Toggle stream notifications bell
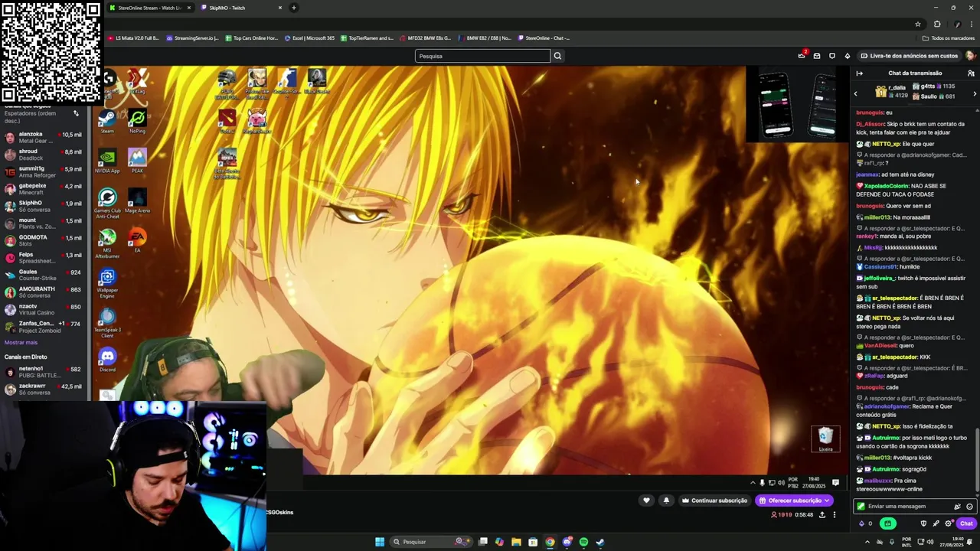Viewport: 980px width, 551px height. (666, 500)
